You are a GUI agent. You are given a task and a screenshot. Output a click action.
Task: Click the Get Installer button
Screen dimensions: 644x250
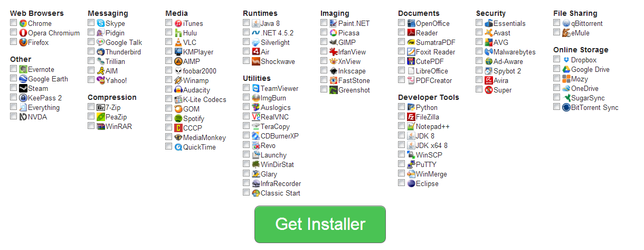coord(320,224)
